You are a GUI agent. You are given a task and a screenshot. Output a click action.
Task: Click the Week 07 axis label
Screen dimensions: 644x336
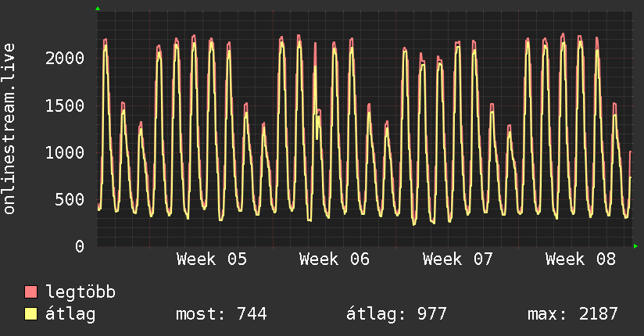coord(458,259)
